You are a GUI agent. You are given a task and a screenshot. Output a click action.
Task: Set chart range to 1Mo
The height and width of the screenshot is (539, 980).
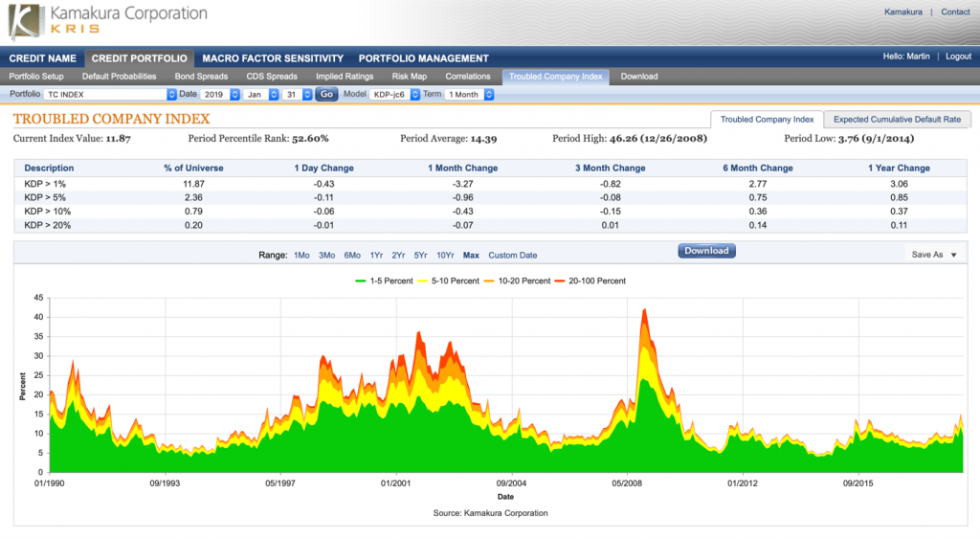click(301, 255)
